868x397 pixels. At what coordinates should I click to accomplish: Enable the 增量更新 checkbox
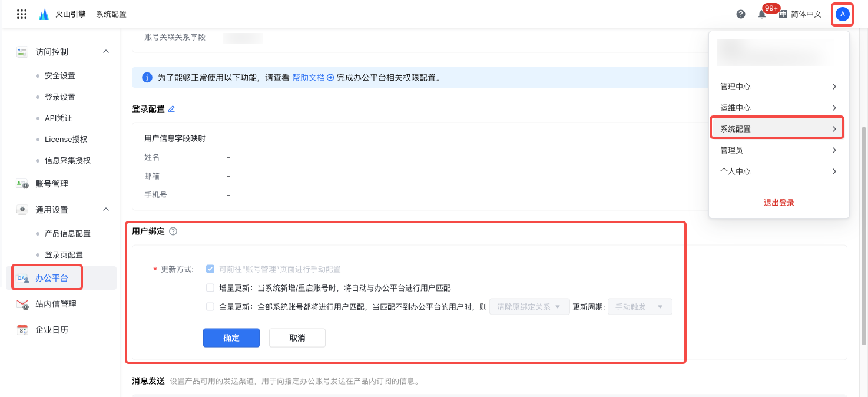coord(210,288)
